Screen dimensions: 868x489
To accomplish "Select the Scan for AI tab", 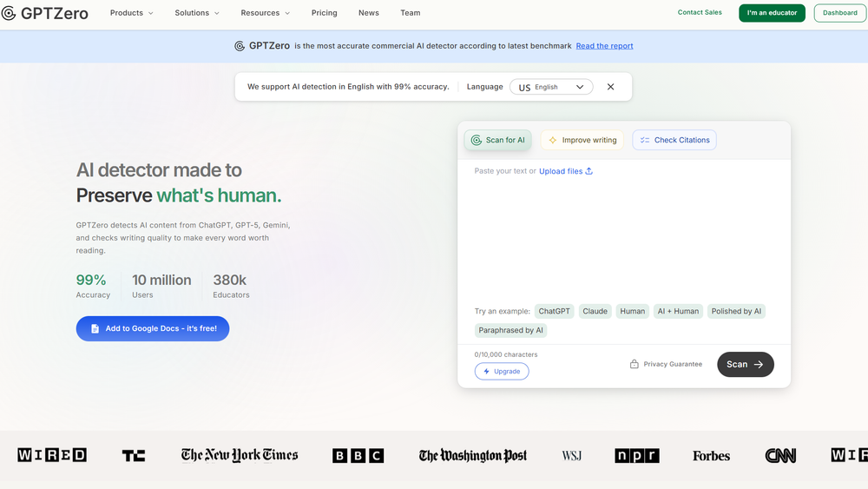I will pyautogui.click(x=497, y=140).
